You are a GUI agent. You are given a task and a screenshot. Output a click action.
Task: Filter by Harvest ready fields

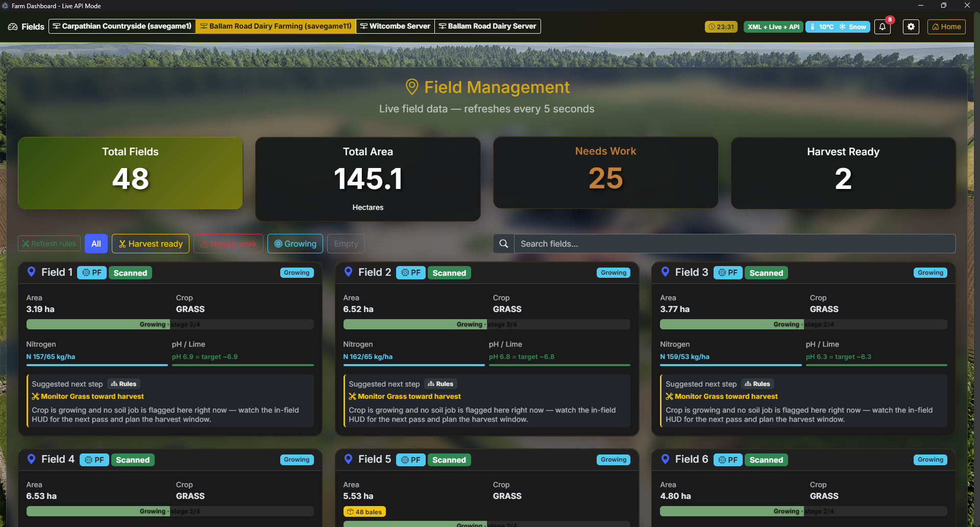click(x=151, y=244)
